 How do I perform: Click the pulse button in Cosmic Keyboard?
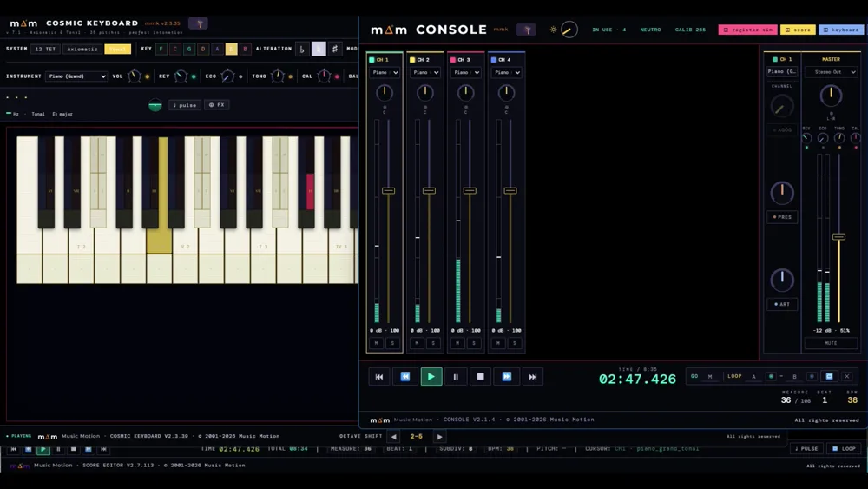tap(184, 105)
